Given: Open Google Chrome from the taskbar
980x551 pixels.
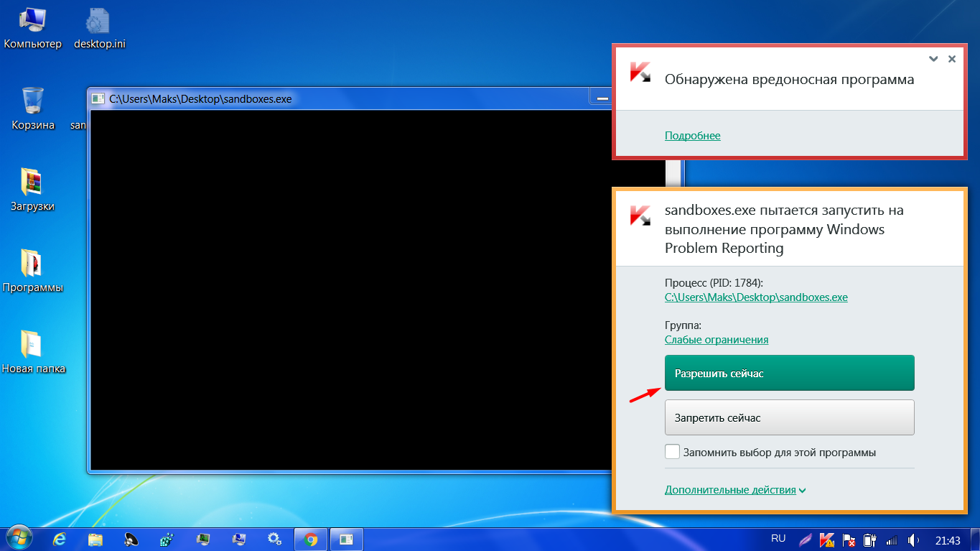Looking at the screenshot, I should click(x=311, y=539).
